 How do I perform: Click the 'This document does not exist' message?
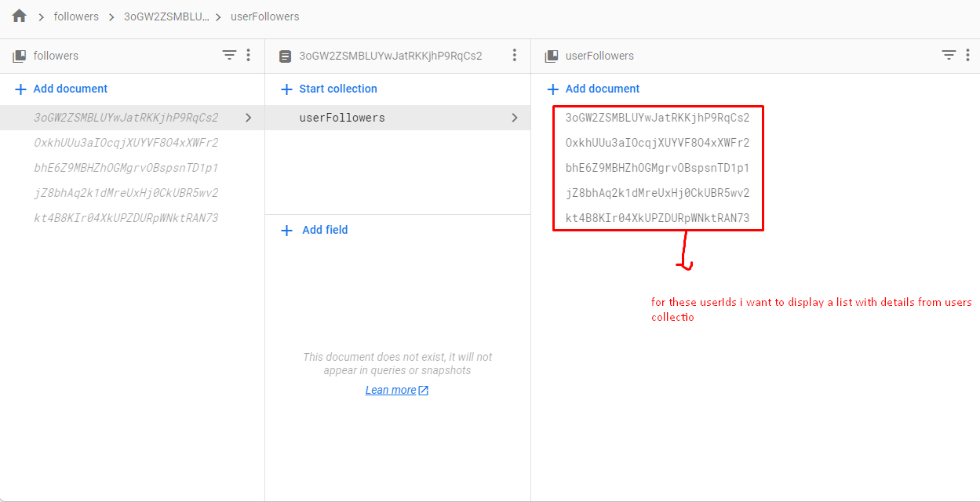coord(398,363)
